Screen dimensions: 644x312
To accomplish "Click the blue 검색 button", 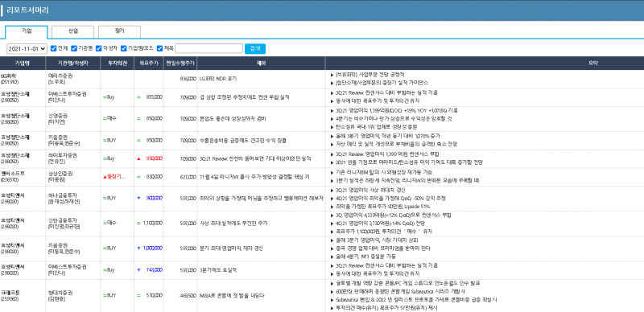I will 255,48.
